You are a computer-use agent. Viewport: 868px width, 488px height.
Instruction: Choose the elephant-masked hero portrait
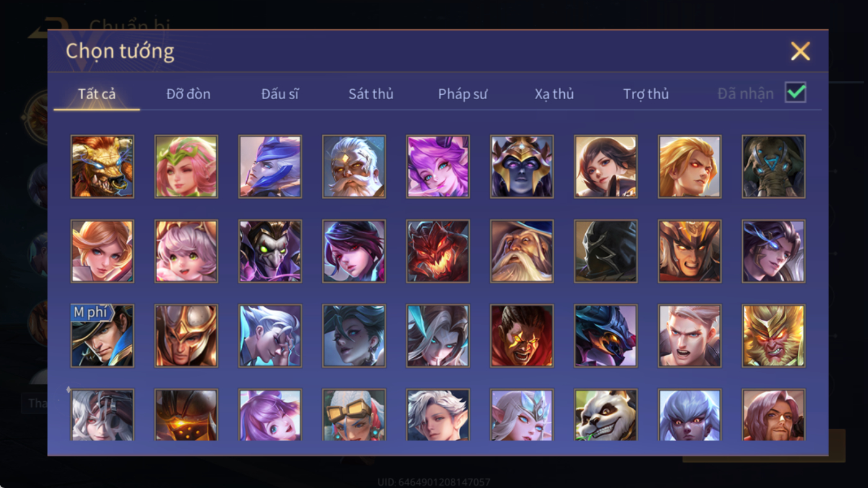point(773,167)
